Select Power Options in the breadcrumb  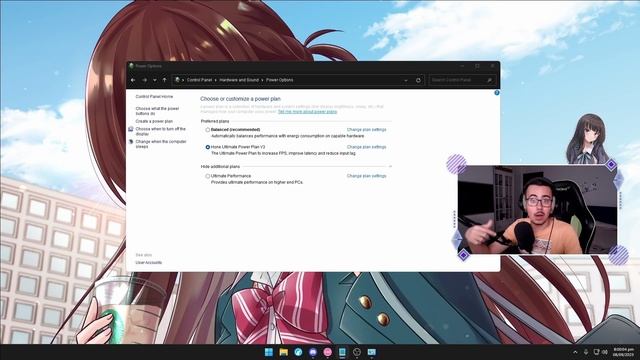coord(280,80)
